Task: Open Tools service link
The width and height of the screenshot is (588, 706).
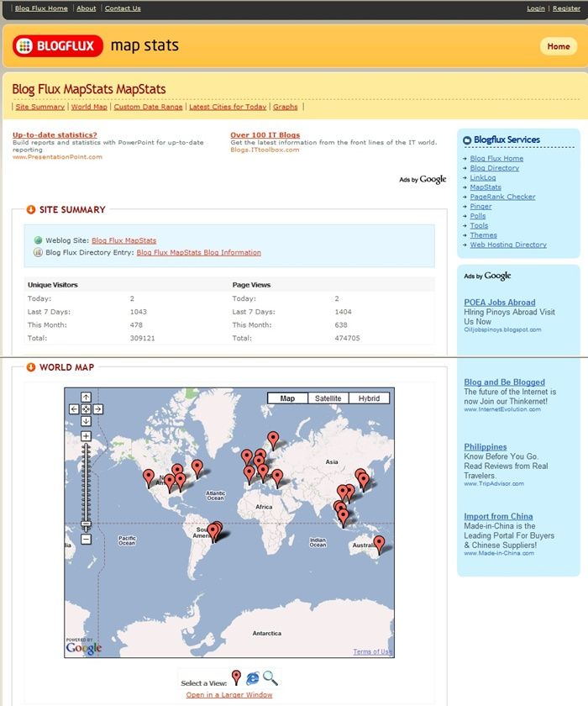Action: [479, 225]
